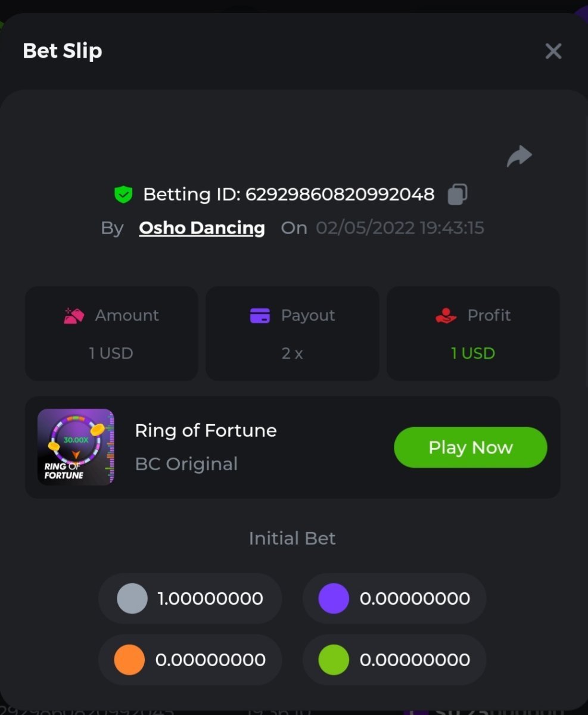Viewport: 588px width, 715px height.
Task: Click the pink Amount icon
Action: pos(74,315)
